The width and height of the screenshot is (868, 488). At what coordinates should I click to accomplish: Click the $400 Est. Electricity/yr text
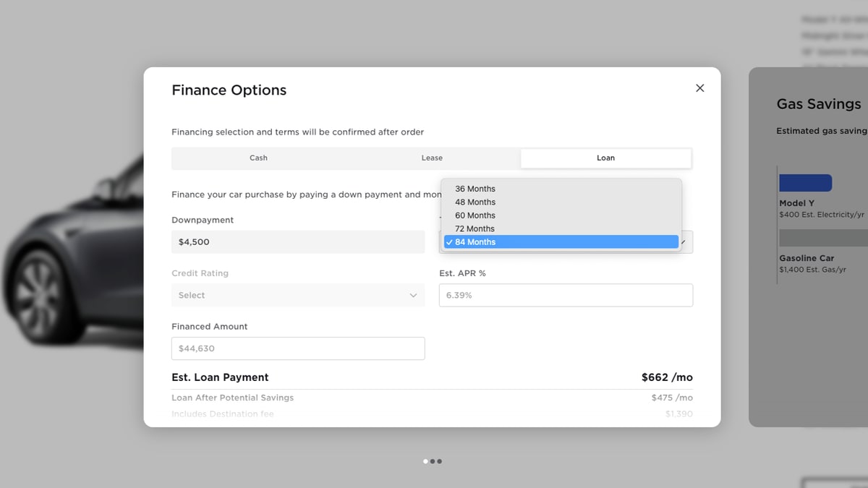(822, 215)
